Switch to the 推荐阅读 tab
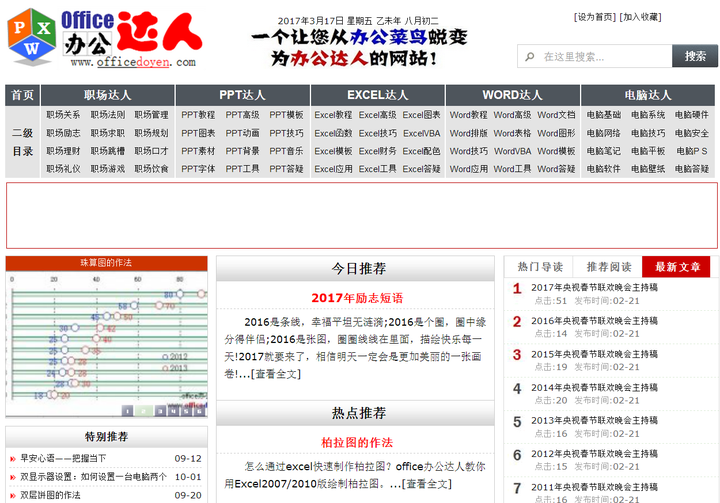The height and width of the screenshot is (503, 720). (609, 267)
